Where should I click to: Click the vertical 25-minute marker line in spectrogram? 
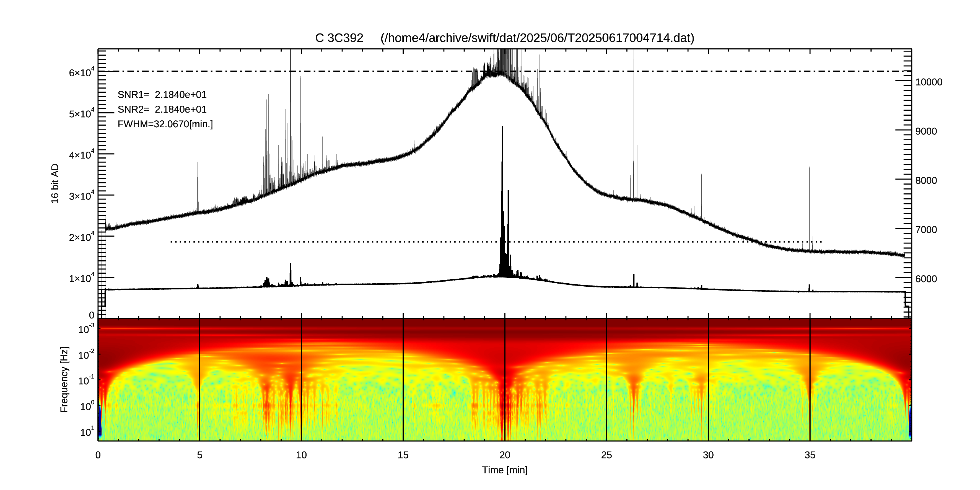tap(606, 379)
